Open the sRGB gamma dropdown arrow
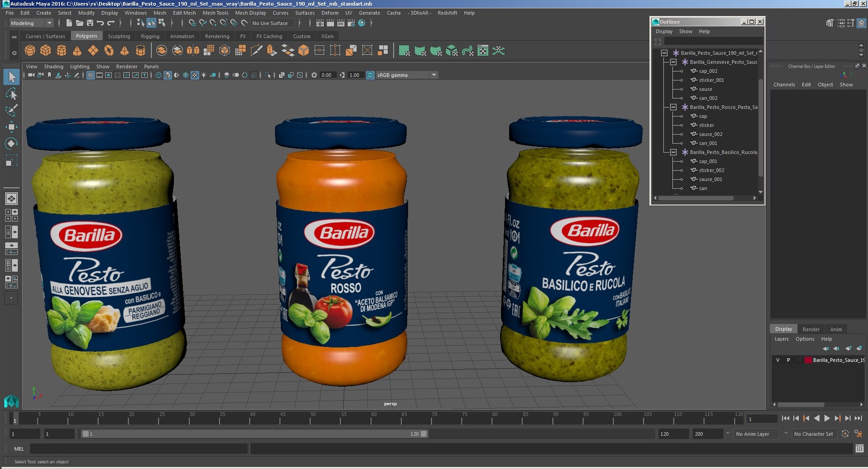Viewport: 868px width, 469px height. tap(434, 75)
